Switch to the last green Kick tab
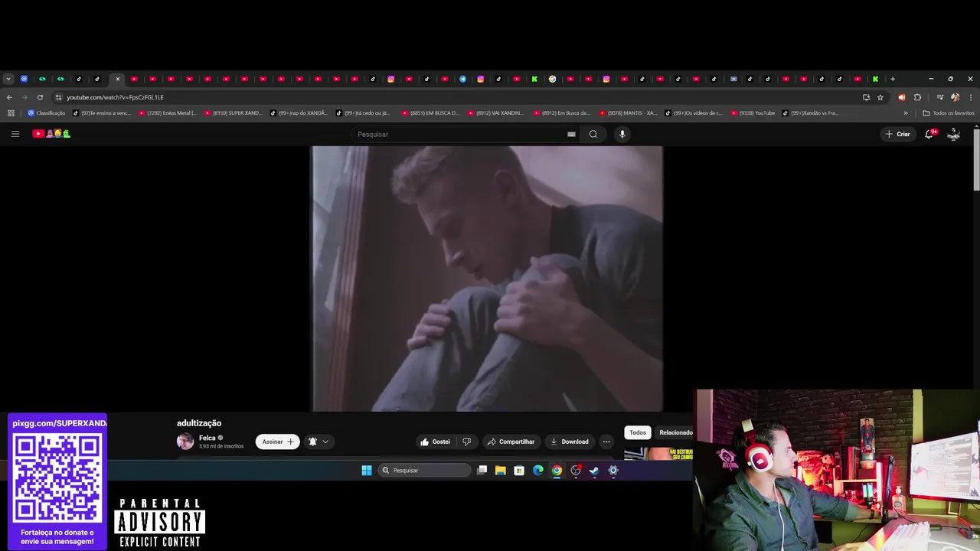The height and width of the screenshot is (551, 980). [x=875, y=79]
